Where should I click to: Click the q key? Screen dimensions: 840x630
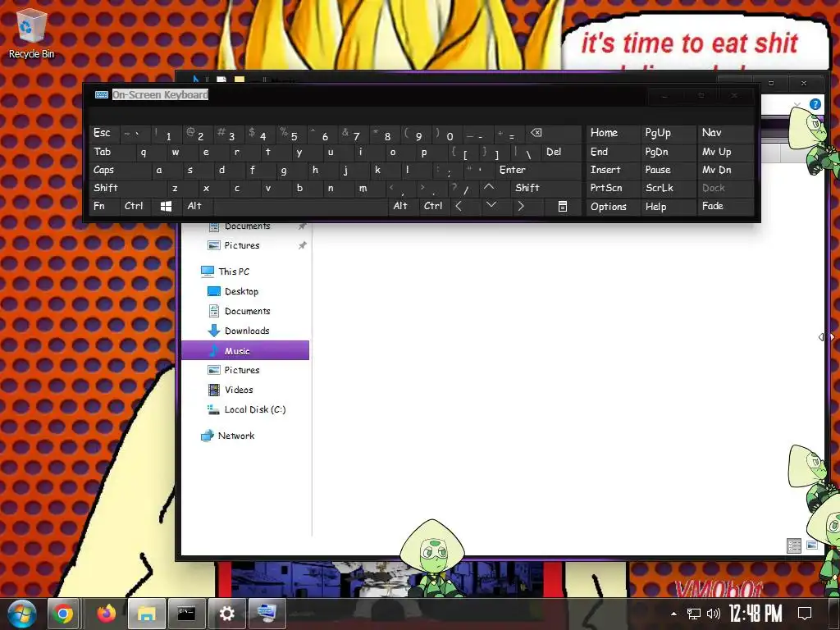pos(143,152)
